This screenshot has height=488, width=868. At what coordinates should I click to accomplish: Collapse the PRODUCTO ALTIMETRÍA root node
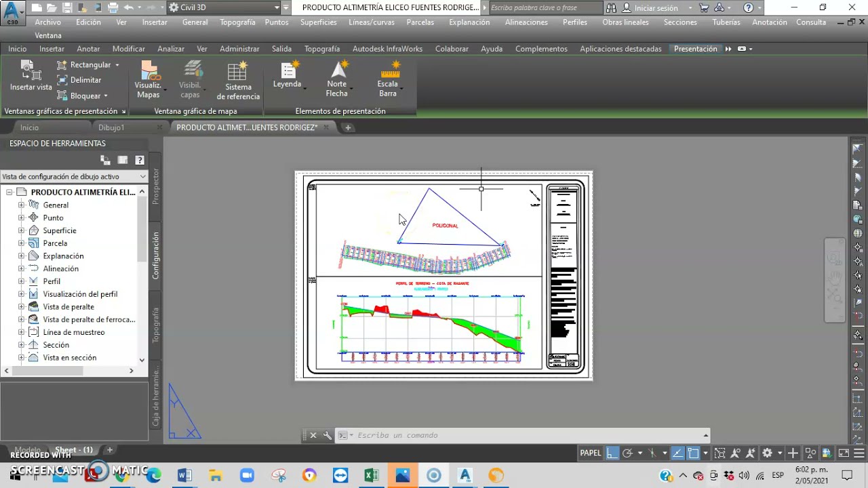(9, 192)
